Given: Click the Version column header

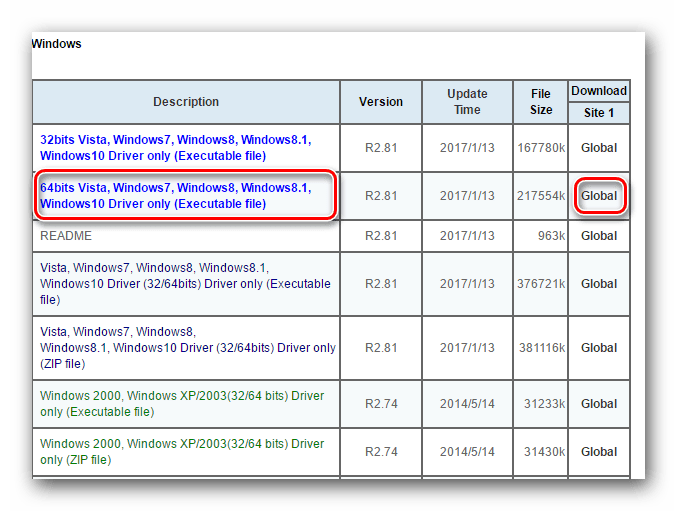Looking at the screenshot, I should pyautogui.click(x=381, y=102).
